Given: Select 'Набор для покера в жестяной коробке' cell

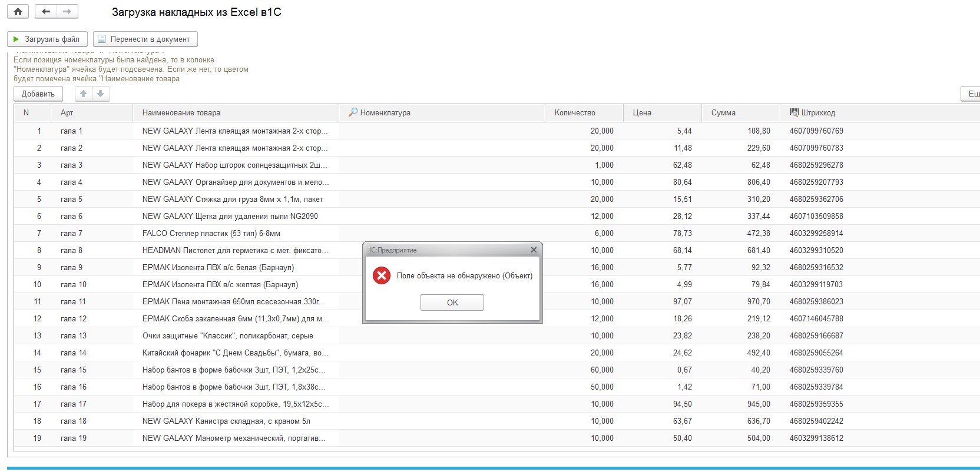Looking at the screenshot, I should (x=236, y=404).
